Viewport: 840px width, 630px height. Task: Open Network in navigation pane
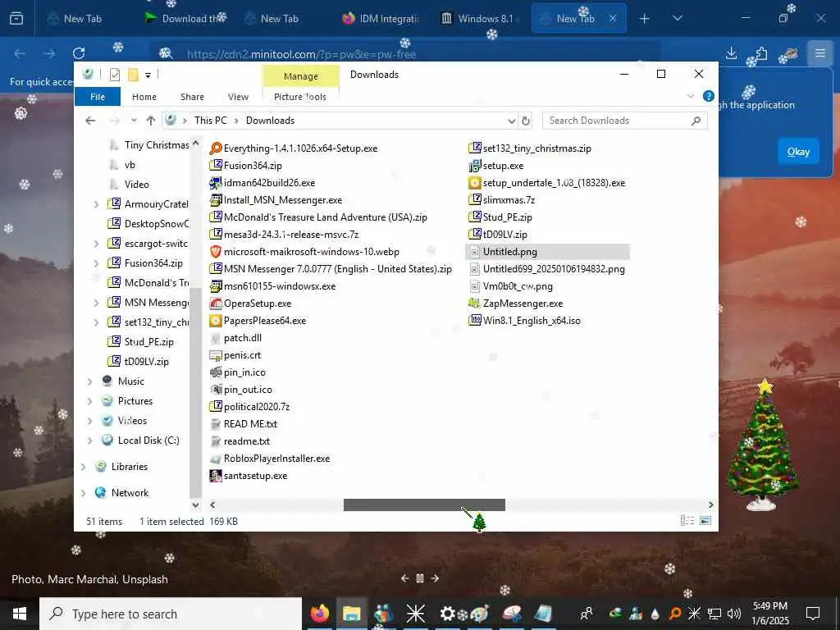pyautogui.click(x=130, y=493)
